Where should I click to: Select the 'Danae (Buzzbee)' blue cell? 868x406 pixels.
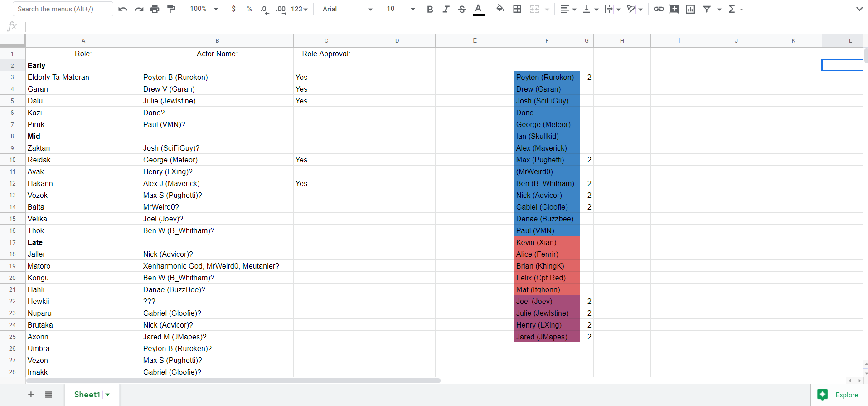pos(547,219)
